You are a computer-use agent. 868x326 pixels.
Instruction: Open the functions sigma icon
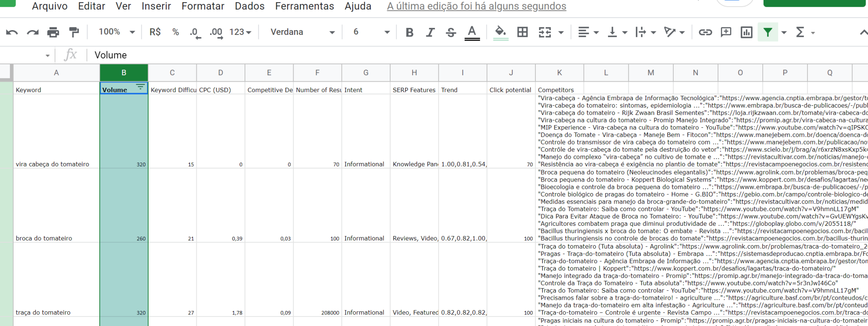click(x=800, y=32)
